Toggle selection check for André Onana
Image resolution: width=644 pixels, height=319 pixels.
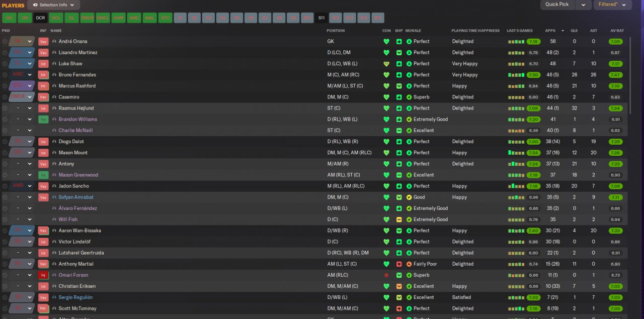[5, 41]
